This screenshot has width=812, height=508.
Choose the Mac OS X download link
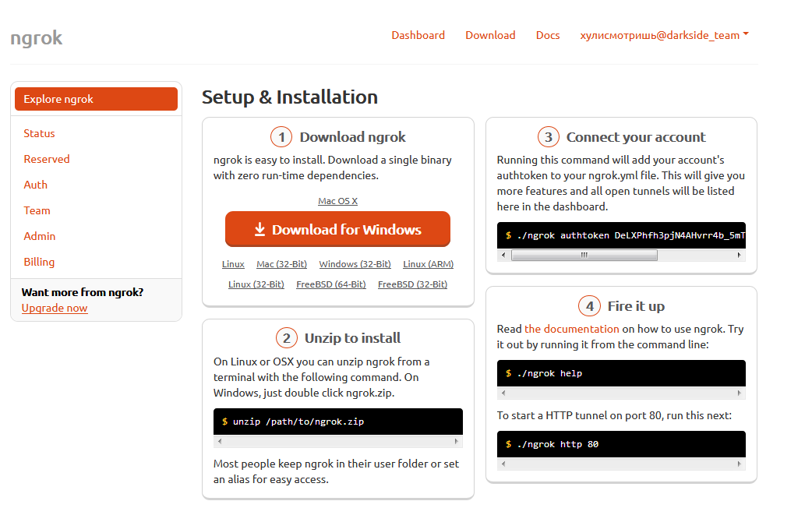(337, 201)
